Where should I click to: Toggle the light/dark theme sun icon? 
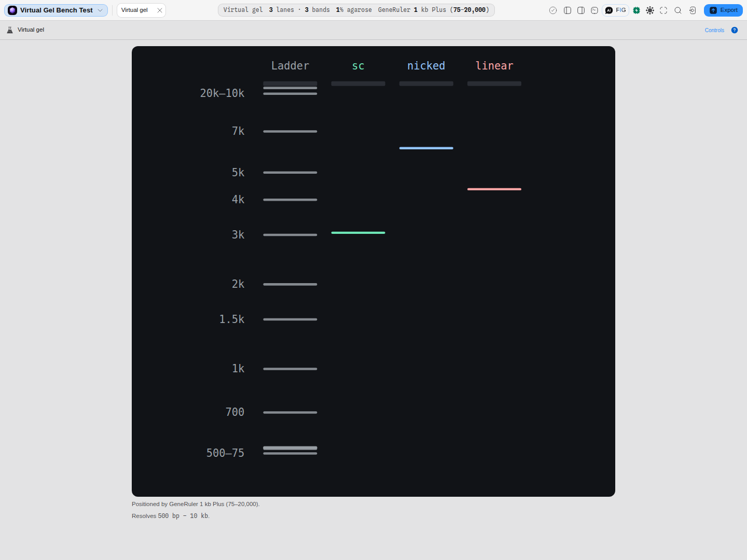point(650,10)
